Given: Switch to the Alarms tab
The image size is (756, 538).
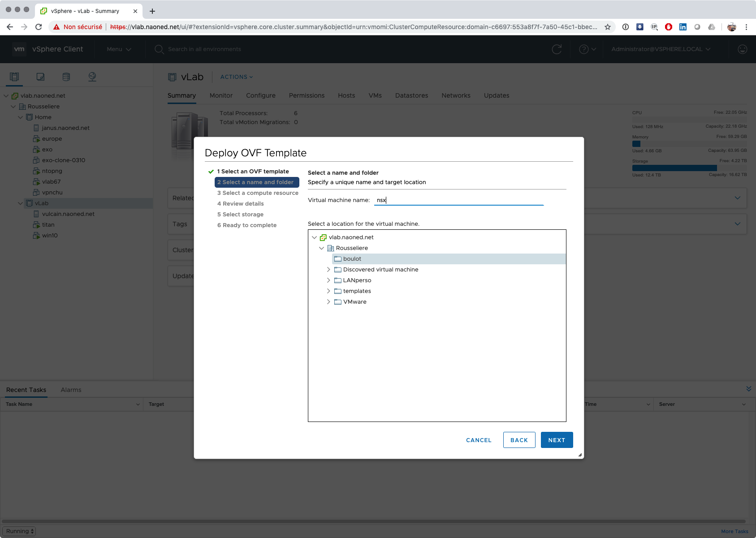Looking at the screenshot, I should (71, 390).
